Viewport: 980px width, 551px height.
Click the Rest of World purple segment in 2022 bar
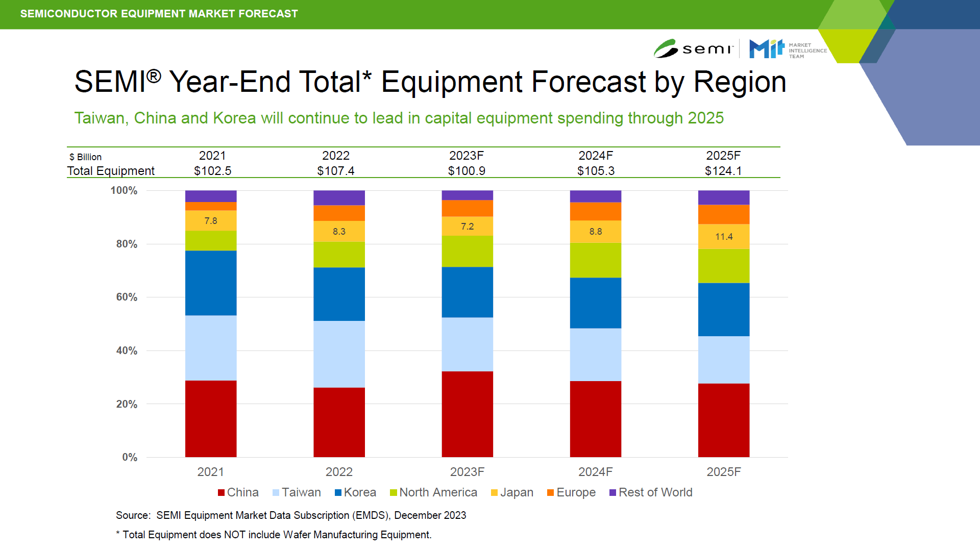[339, 198]
